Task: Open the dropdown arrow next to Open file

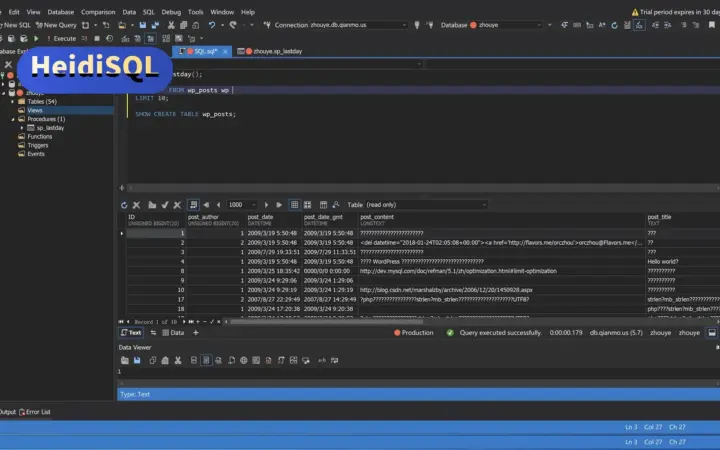Action: pyautogui.click(x=132, y=25)
